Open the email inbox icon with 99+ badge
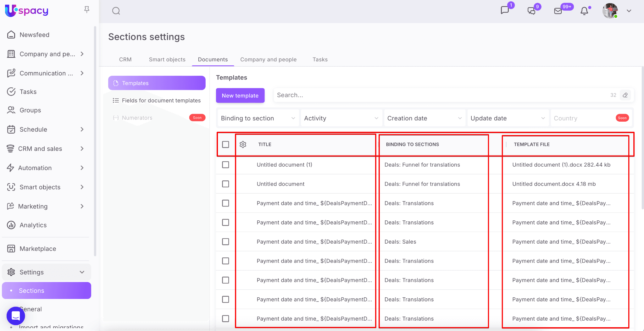 click(558, 11)
